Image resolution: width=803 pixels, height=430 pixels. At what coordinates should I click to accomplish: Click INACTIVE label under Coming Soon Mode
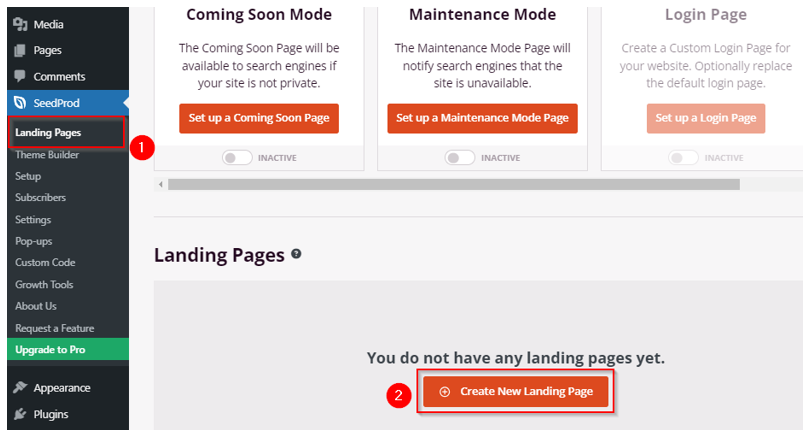[x=277, y=158]
